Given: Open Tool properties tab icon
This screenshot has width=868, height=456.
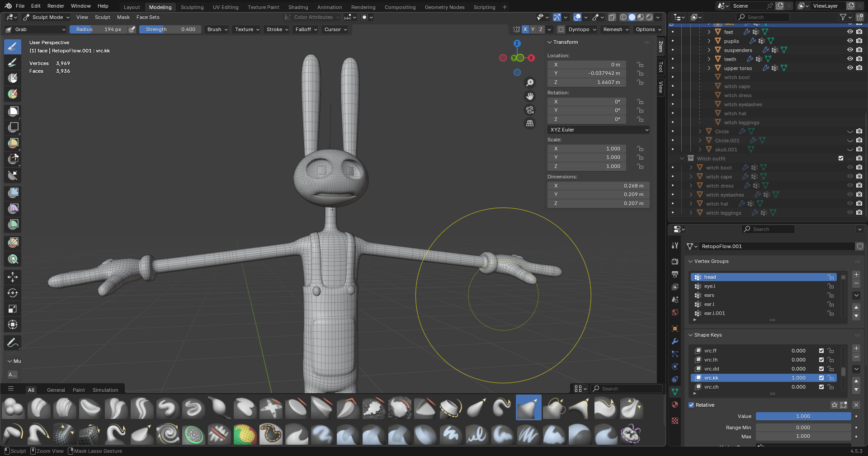Looking at the screenshot, I should click(x=675, y=245).
